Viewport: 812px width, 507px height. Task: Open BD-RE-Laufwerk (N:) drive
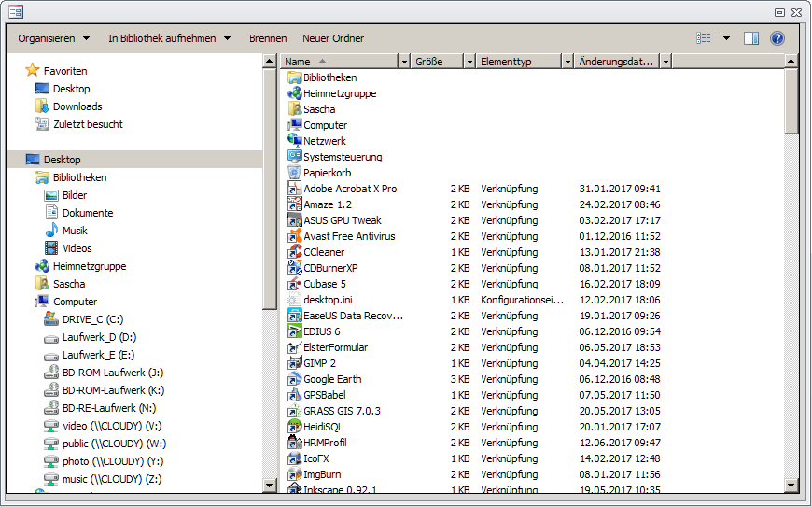tap(109, 408)
